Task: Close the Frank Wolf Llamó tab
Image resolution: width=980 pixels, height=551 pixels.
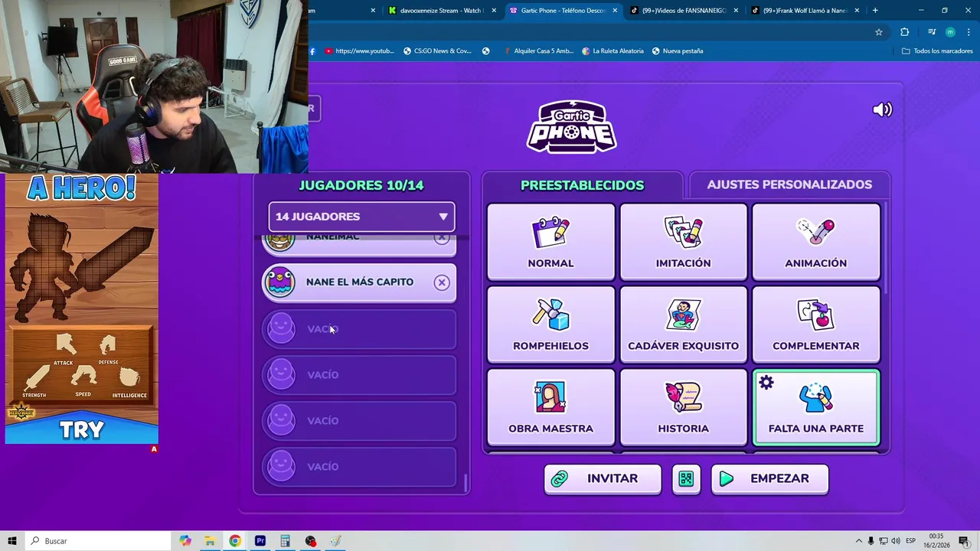Action: (857, 11)
